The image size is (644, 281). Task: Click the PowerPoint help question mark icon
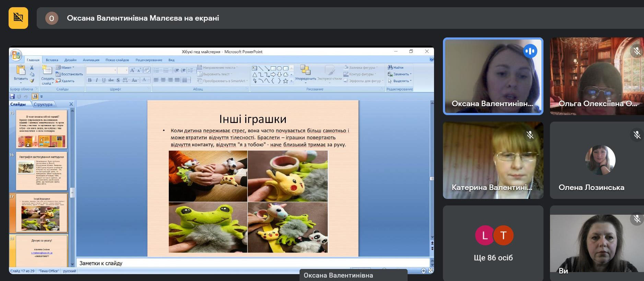click(x=432, y=59)
